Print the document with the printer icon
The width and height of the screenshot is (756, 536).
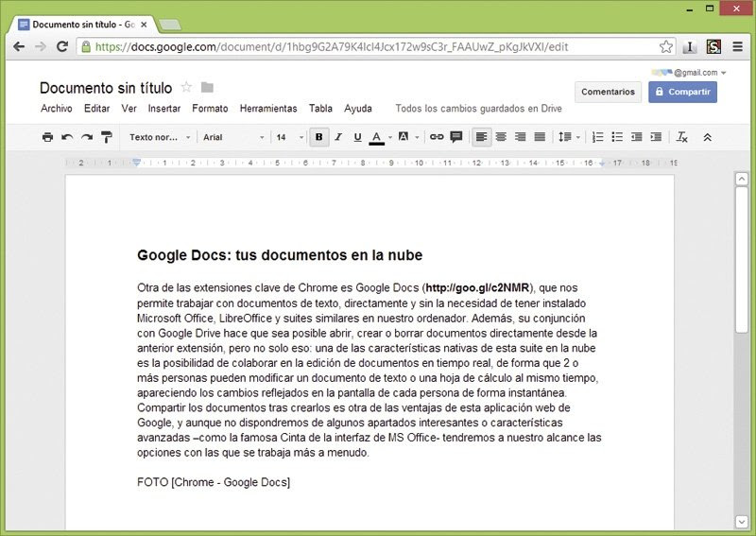(x=47, y=137)
